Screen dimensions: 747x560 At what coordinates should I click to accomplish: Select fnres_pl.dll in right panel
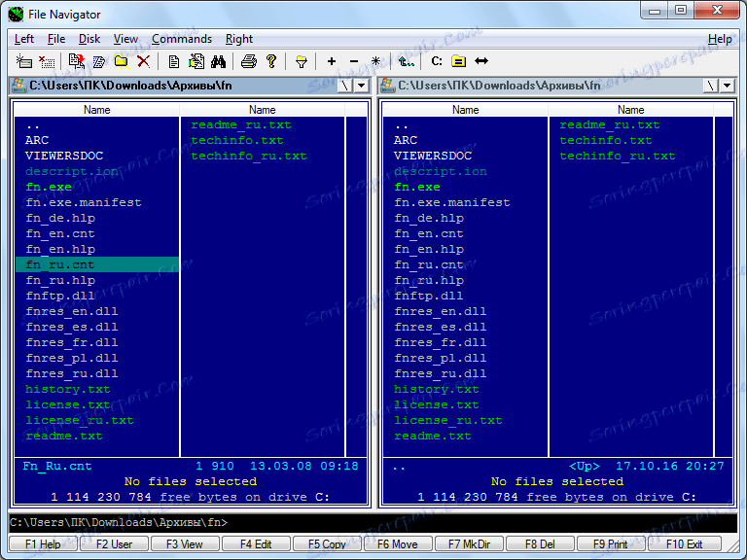click(441, 358)
